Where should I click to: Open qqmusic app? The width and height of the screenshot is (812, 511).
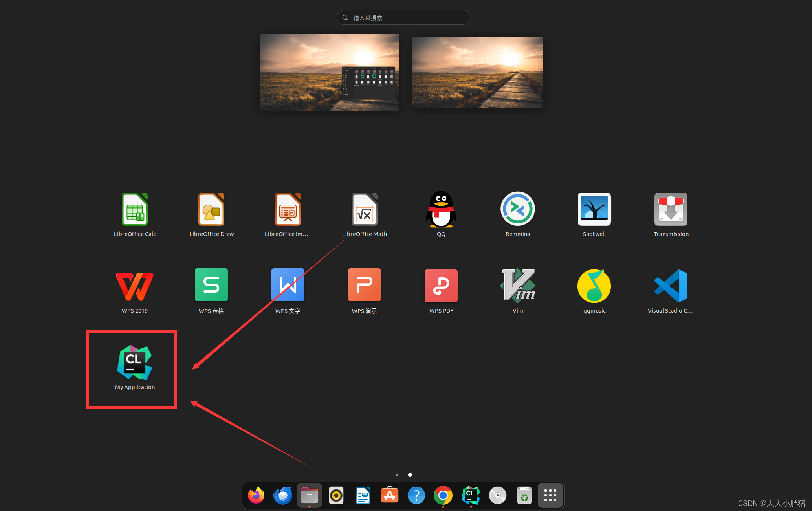click(x=594, y=291)
